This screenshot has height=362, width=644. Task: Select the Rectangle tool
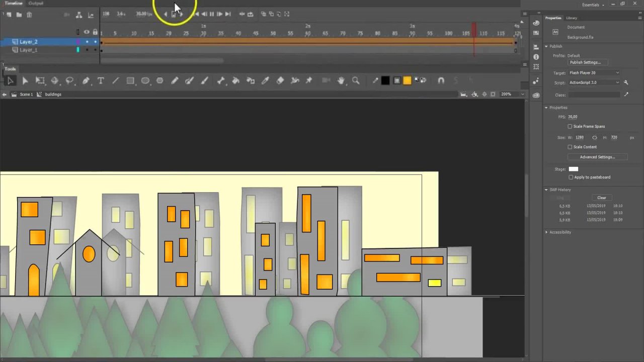click(130, 80)
